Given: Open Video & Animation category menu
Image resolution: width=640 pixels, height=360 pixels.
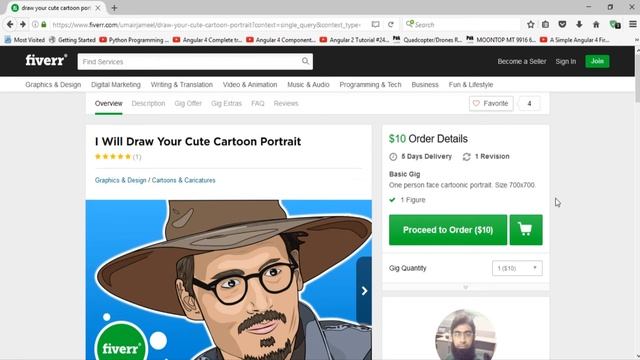Looking at the screenshot, I should tap(250, 84).
